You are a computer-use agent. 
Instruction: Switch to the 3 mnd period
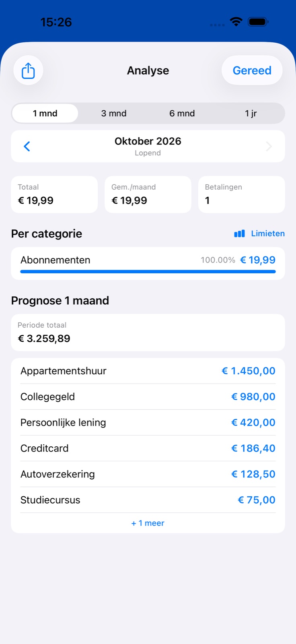114,113
